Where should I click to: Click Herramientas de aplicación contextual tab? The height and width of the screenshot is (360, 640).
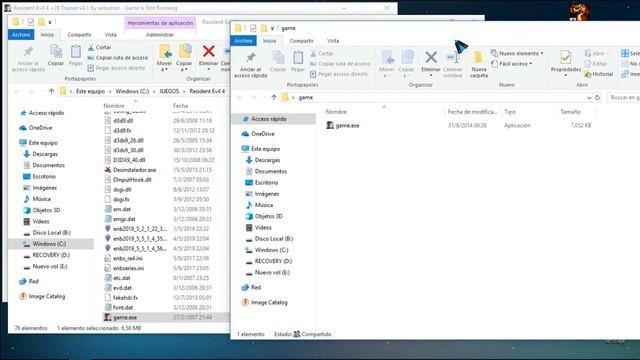(x=160, y=23)
